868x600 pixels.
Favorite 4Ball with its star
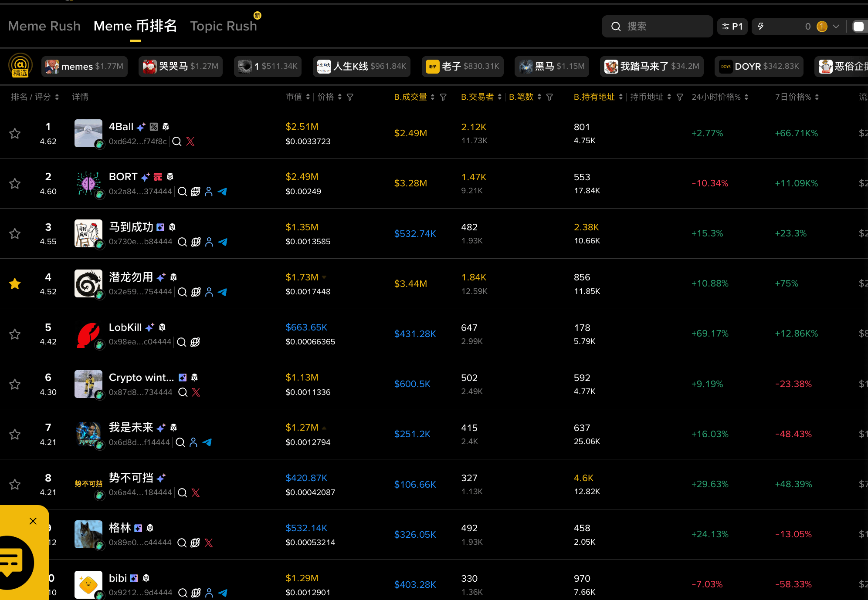(x=15, y=133)
